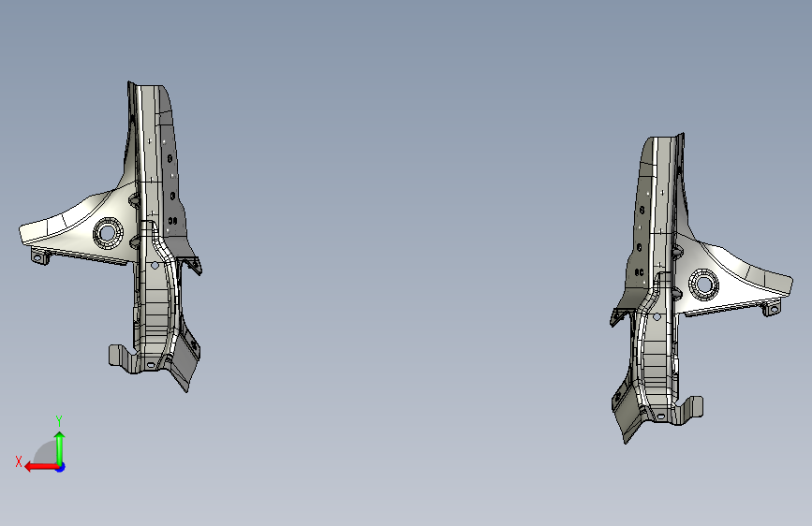Screen dimensions: 812x526
Task: Select the left bracket 3D model
Action: (111, 236)
